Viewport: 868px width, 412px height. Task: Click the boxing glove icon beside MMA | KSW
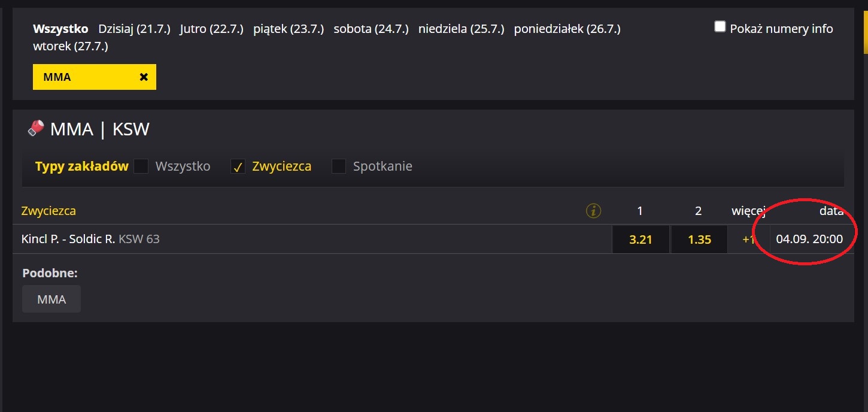(36, 128)
